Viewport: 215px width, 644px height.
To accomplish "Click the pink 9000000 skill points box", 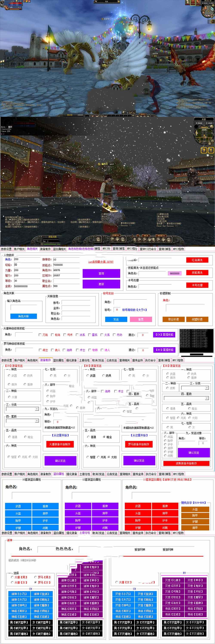I will click(x=174, y=273).
